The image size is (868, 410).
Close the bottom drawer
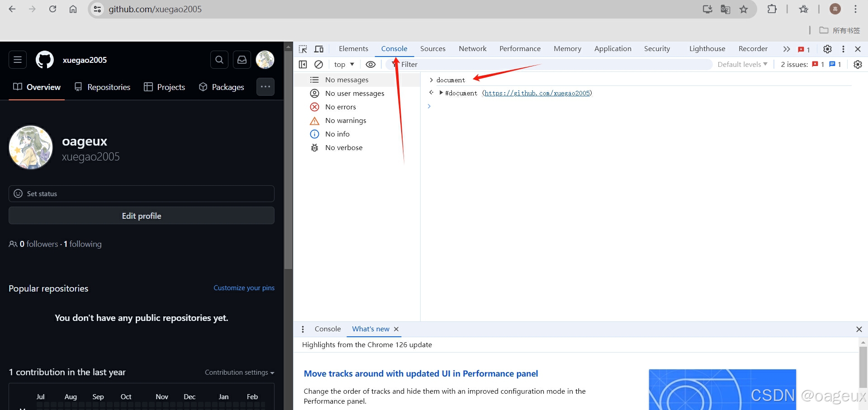(859, 329)
